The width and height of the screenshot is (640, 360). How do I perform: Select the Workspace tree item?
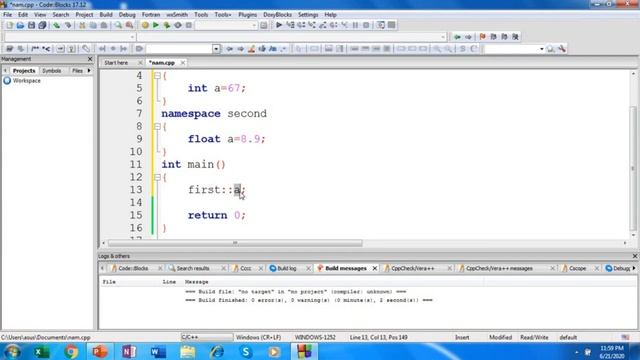[x=27, y=81]
